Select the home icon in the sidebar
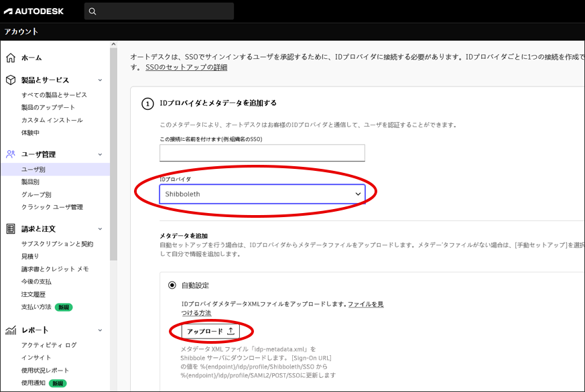 tap(9, 58)
